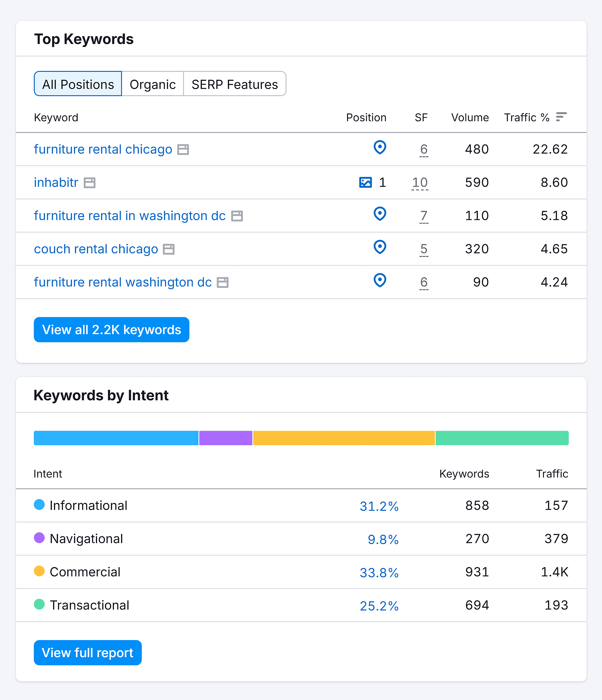The width and height of the screenshot is (602, 700).
Task: Click local pin icon for couch rental chicago
Action: [x=380, y=247]
